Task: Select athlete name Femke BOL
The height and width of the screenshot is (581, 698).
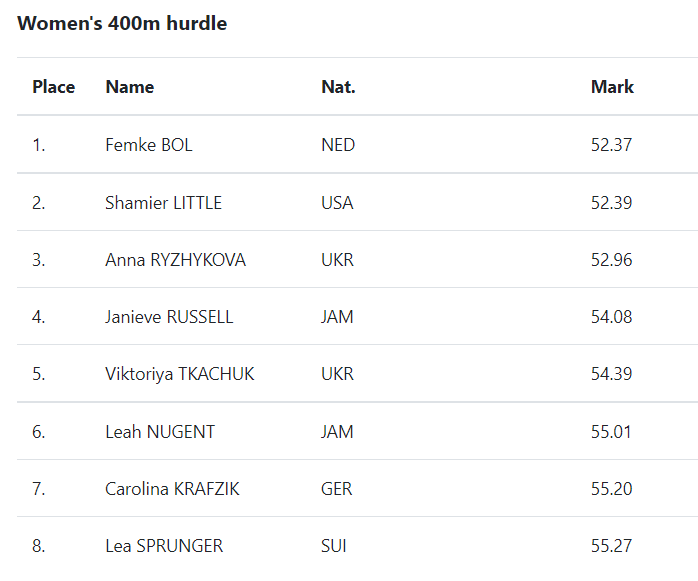Action: tap(149, 145)
